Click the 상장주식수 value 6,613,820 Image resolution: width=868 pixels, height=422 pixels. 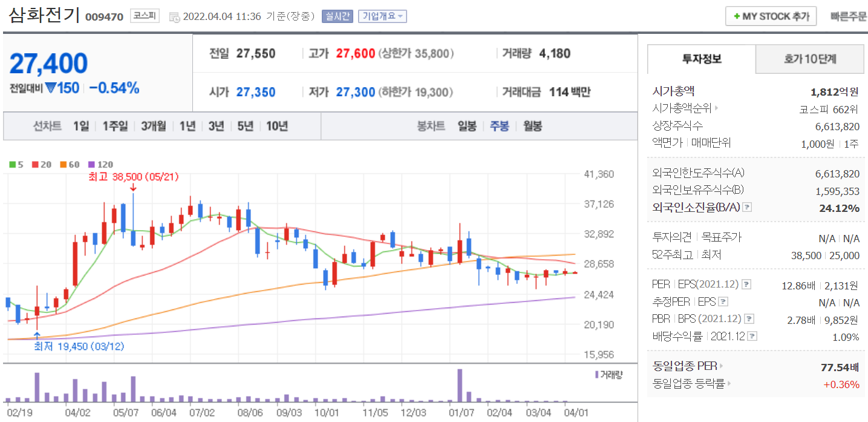[838, 127]
